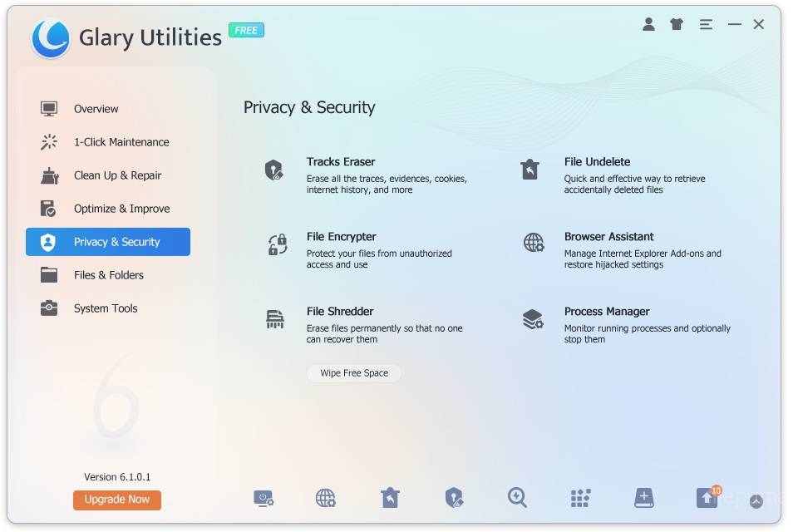Viewport: 798px width, 532px height.
Task: Go to the Overview section
Action: point(96,109)
